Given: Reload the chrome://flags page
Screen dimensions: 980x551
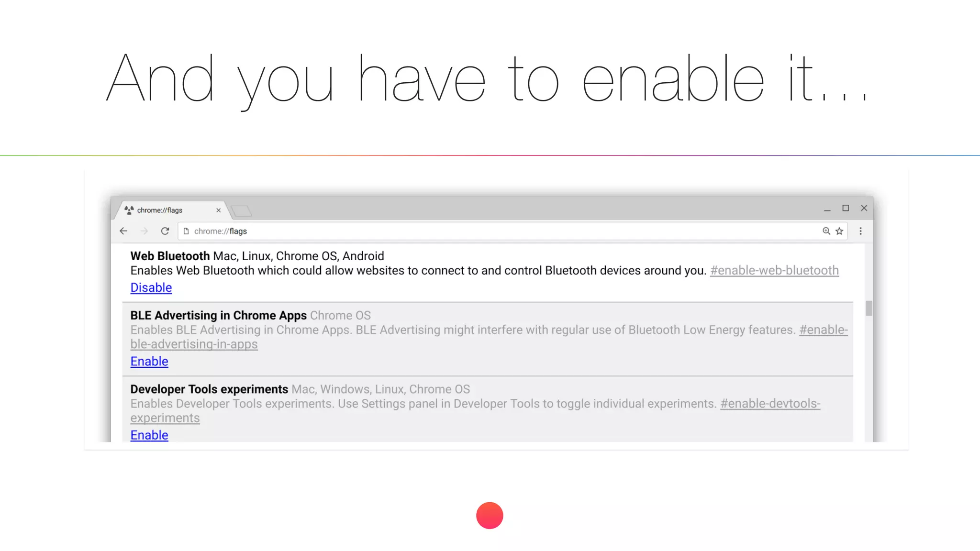Looking at the screenshot, I should [x=165, y=231].
